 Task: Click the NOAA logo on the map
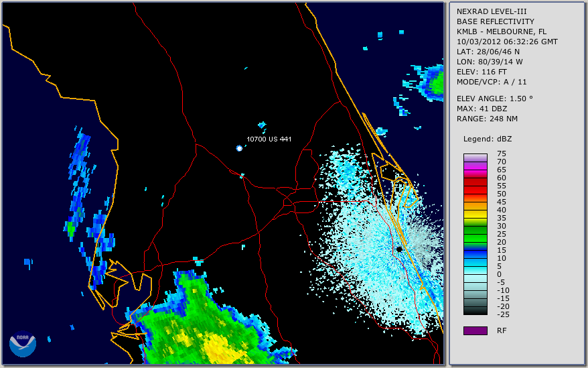[x=23, y=344]
